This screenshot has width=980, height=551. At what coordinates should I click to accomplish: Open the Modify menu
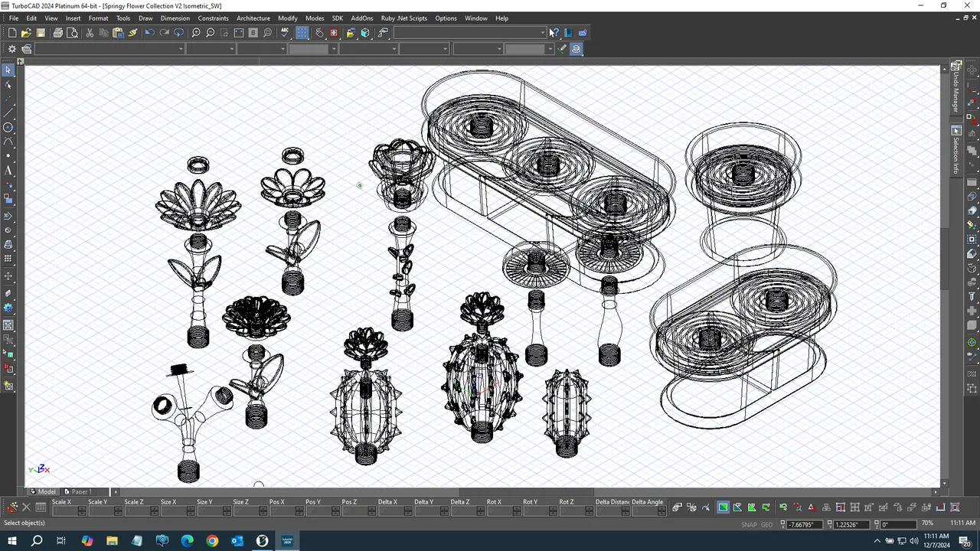click(288, 18)
